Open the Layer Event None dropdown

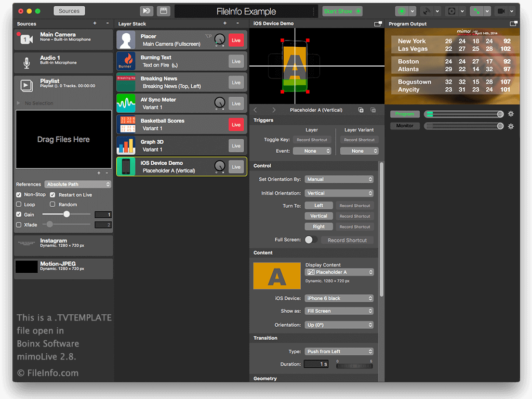(312, 151)
